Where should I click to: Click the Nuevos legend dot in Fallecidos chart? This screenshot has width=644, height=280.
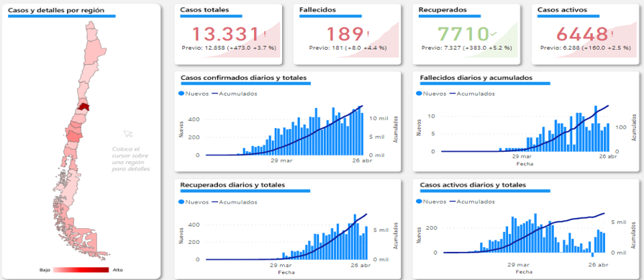419,94
